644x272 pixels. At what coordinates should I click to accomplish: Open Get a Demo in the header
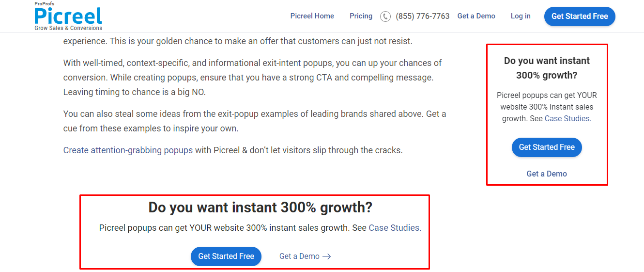click(x=476, y=16)
